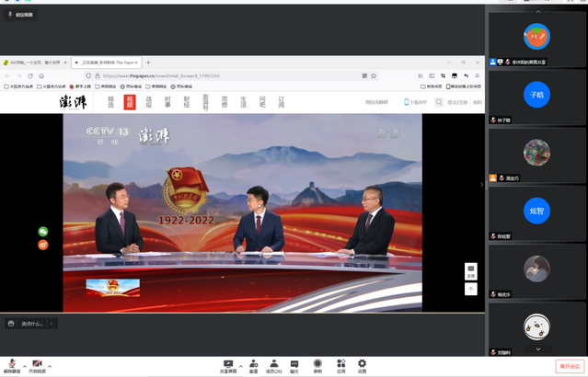
Task: Click the red leave meeting button
Action: tap(570, 366)
